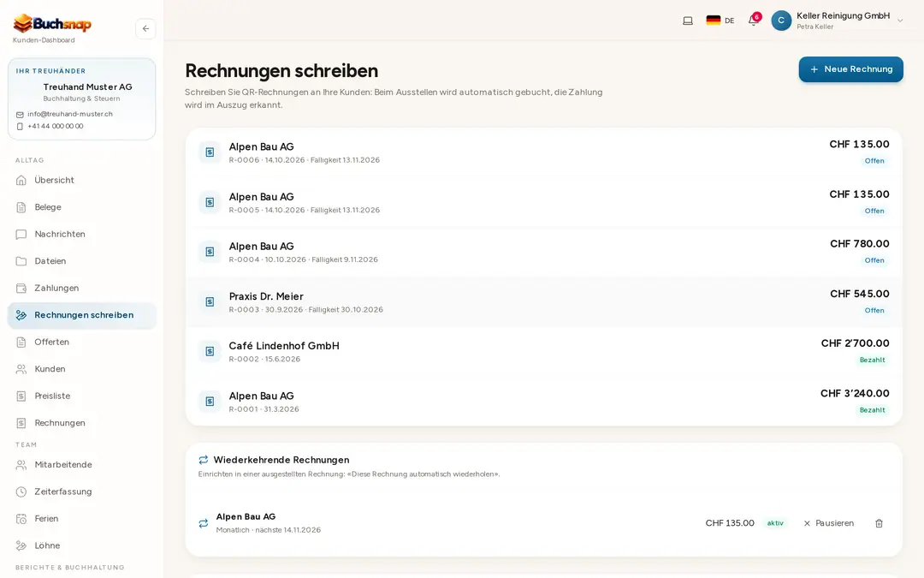Select Rechnungen schreiben in the sidebar
The width and height of the screenshot is (924, 578).
click(82, 315)
